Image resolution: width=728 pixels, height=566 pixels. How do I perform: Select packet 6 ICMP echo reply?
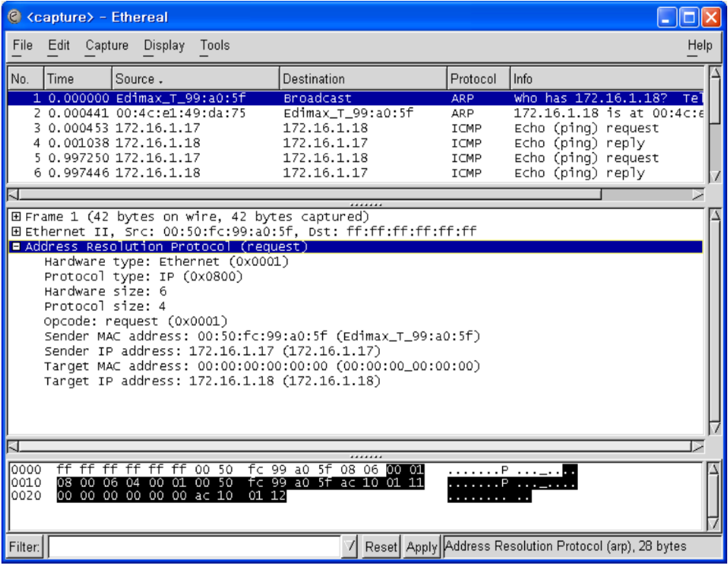tap(355, 173)
